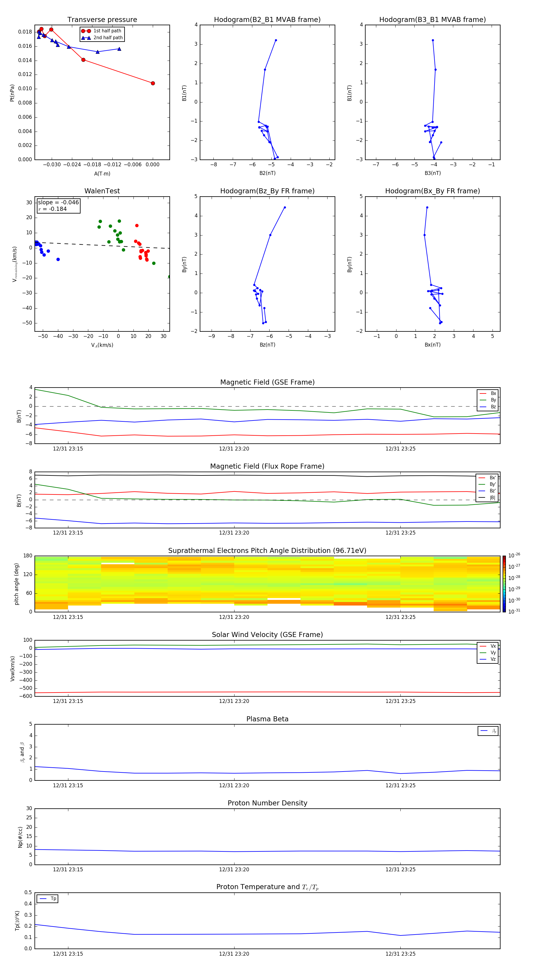This screenshot has height=980, width=535.
Task: Click the "Bz(nT)" hodogram x-axis label
Action: [x=267, y=345]
